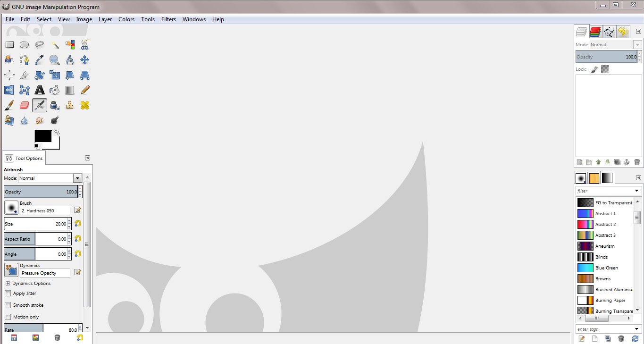Refresh gradients list icon
Screen dimensions: 644x344
[x=635, y=338]
